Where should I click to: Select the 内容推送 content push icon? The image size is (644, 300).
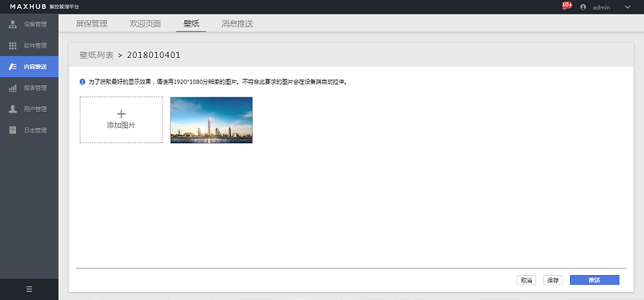13,67
